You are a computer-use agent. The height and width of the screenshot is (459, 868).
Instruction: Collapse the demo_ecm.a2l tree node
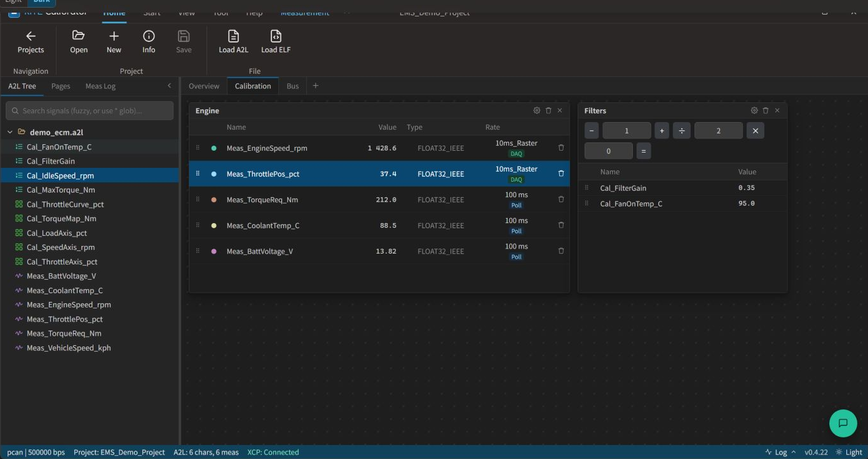10,132
